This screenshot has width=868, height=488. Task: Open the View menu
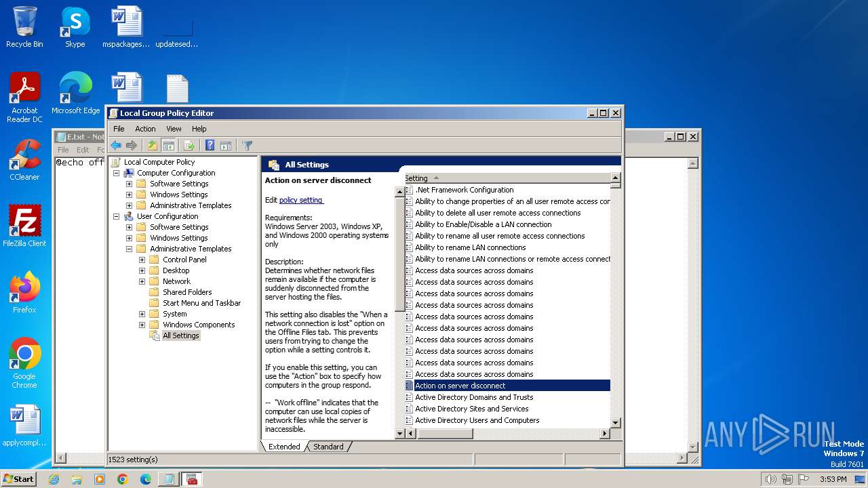[x=174, y=129]
